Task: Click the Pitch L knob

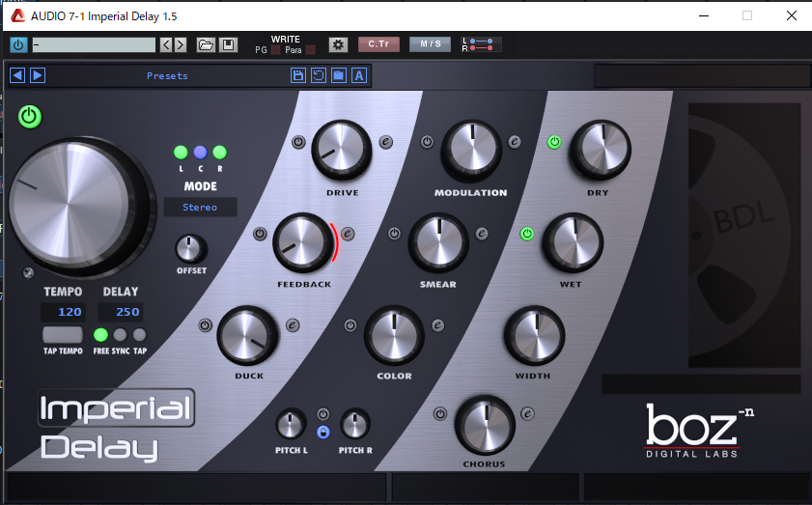Action: (x=290, y=424)
